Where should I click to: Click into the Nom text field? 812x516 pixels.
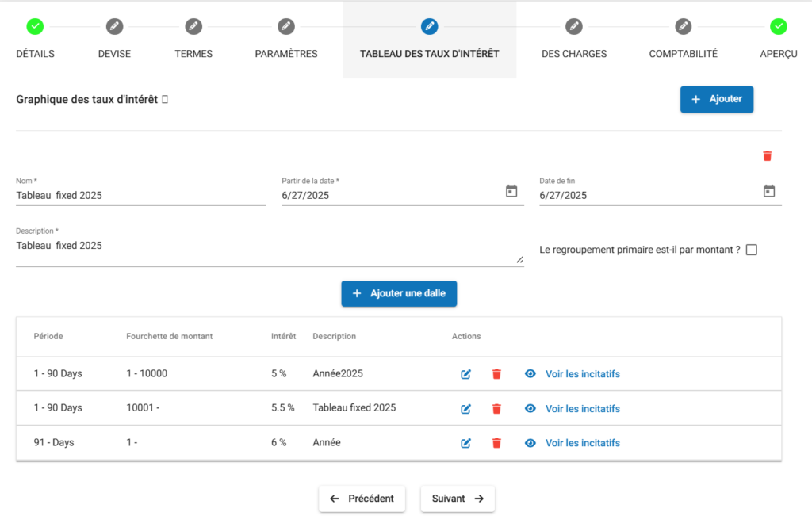140,195
